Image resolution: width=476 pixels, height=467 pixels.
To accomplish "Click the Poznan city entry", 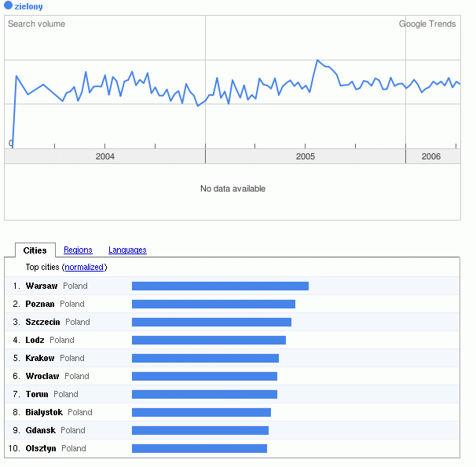I will coord(40,304).
